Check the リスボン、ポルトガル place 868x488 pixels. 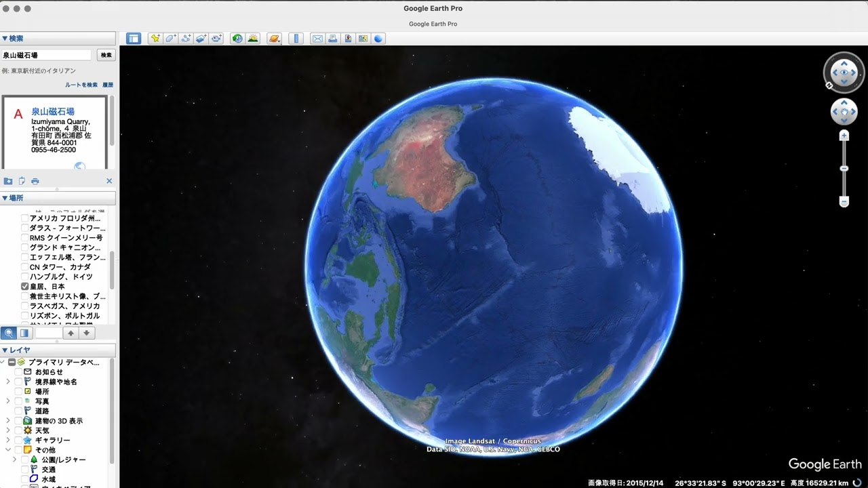pos(25,316)
